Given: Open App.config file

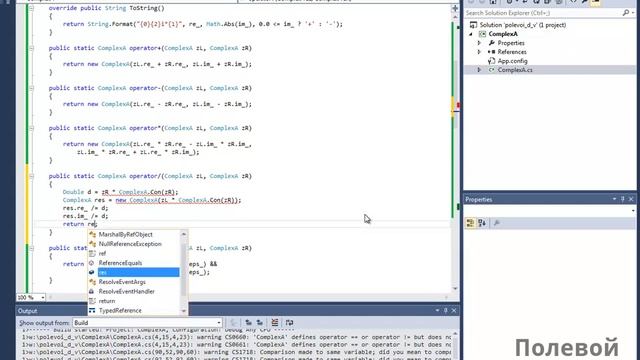Looking at the screenshot, I should click(512, 61).
